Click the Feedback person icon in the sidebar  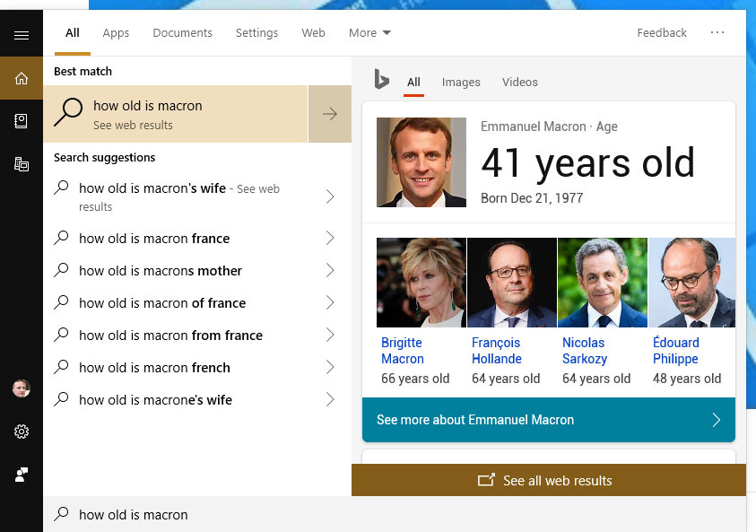click(22, 475)
